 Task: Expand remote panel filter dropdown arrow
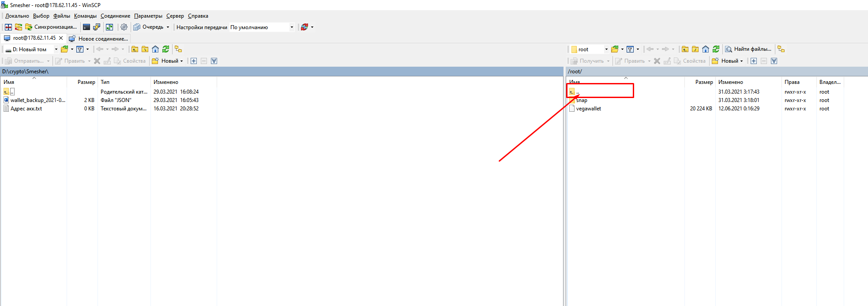[x=638, y=49]
